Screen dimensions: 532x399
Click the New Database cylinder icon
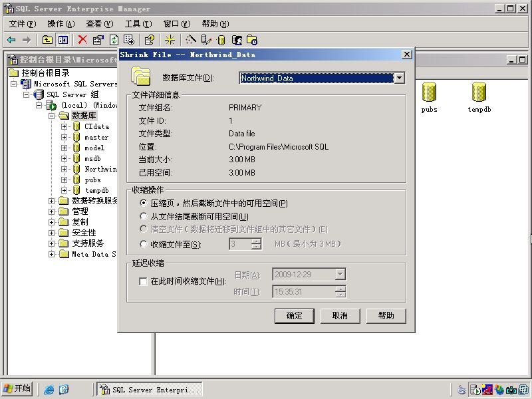pyautogui.click(x=221, y=40)
